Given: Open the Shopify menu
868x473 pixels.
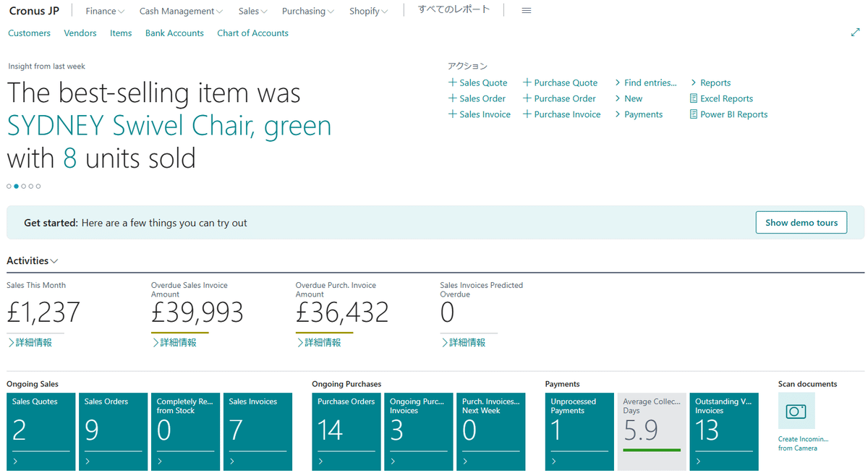Looking at the screenshot, I should (368, 11).
